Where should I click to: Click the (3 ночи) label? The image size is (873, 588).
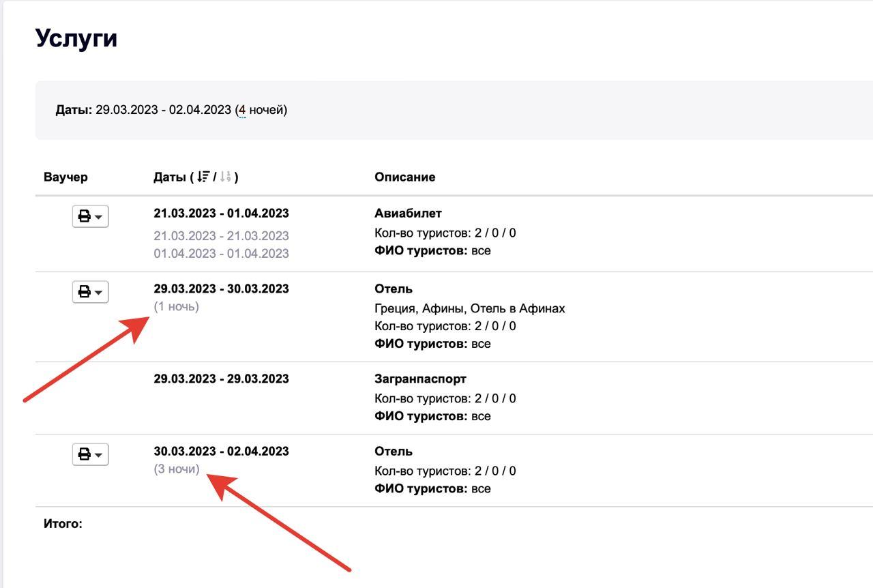(x=177, y=469)
